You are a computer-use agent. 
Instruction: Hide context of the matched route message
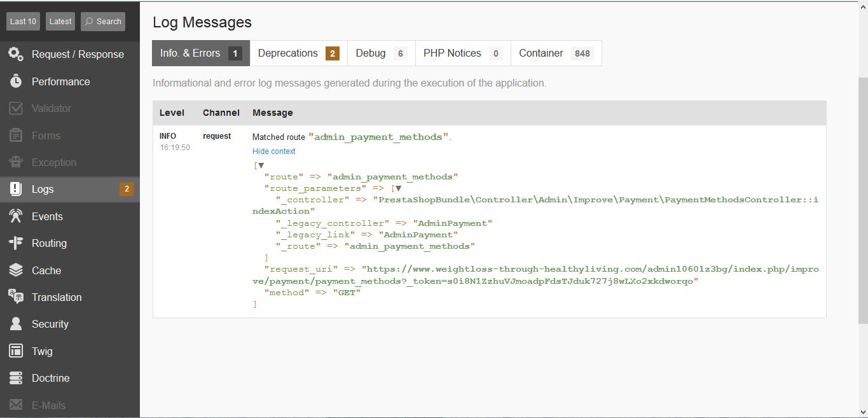[x=273, y=151]
